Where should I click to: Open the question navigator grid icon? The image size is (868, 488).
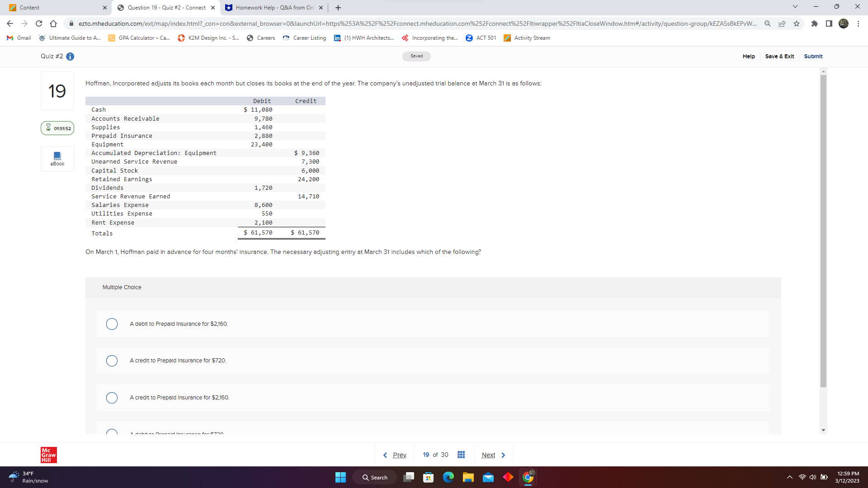pyautogui.click(x=461, y=455)
